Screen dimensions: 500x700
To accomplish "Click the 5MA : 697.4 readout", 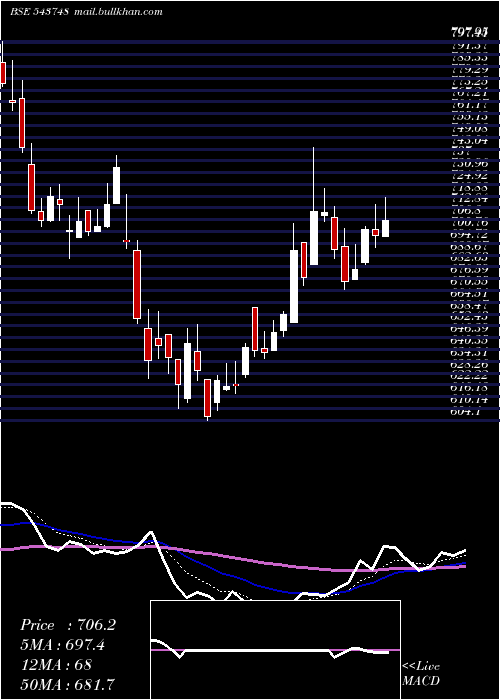I will [65, 645].
